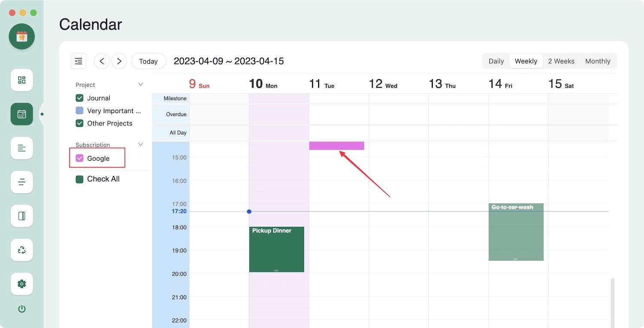Open the Pickup Dinner event
This screenshot has width=644, height=328.
coord(276,249)
